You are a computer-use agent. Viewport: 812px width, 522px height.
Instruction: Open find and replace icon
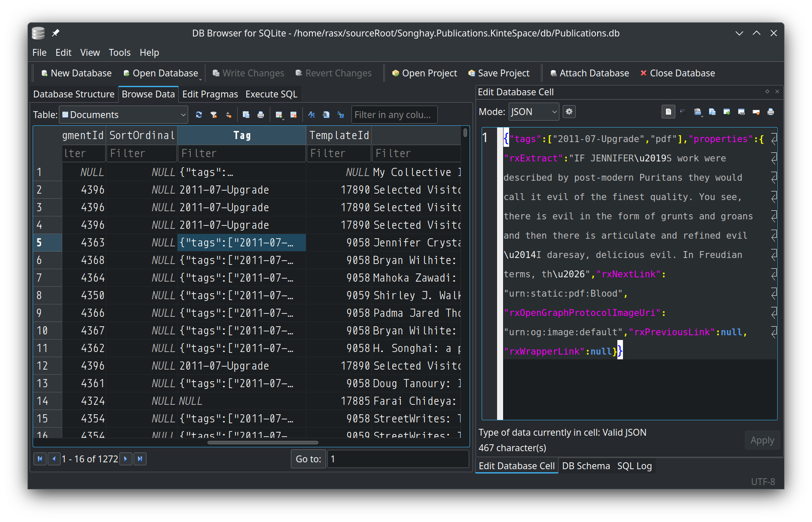[341, 115]
